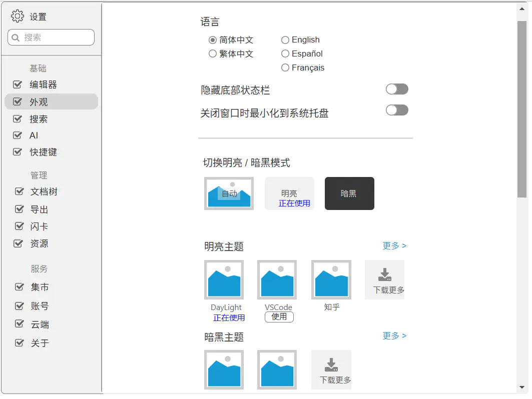The width and height of the screenshot is (532, 399).
Task: Expand 更多 for 明亮主题
Action: (394, 245)
